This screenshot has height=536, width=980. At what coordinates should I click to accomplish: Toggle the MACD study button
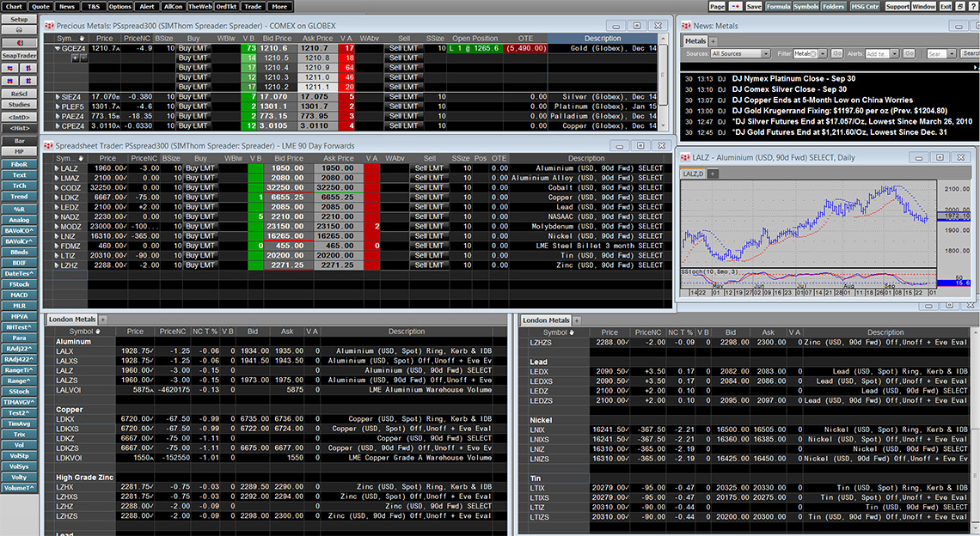click(x=19, y=295)
